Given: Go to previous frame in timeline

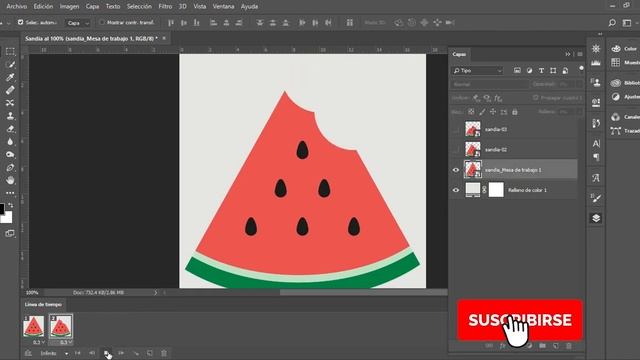Looking at the screenshot, I should 92,353.
